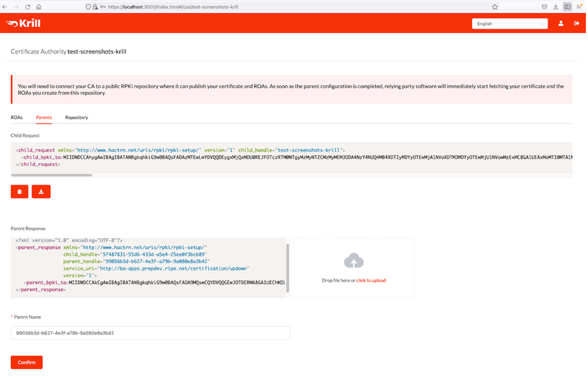Image resolution: width=588 pixels, height=380 pixels.
Task: Open Firefox downloads panel
Action: pos(555,6)
